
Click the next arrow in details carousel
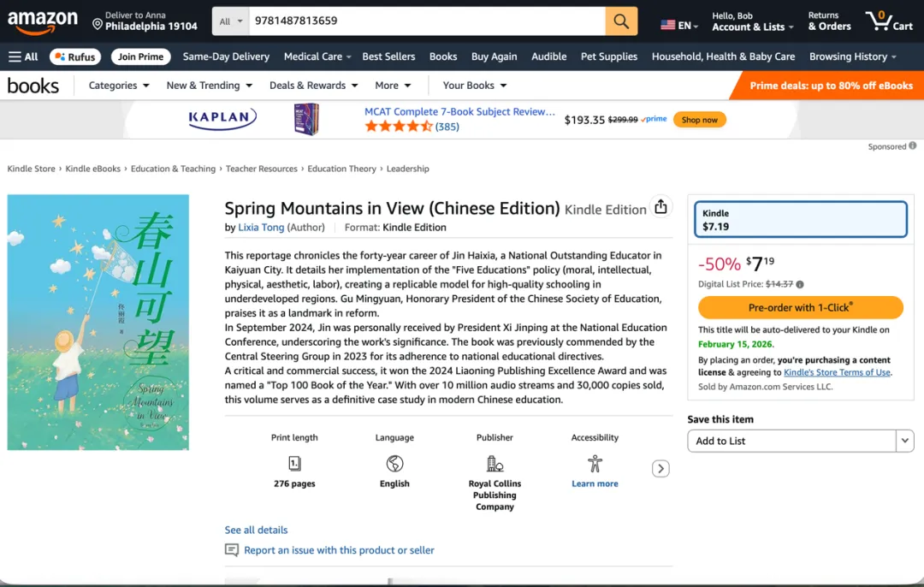point(660,468)
